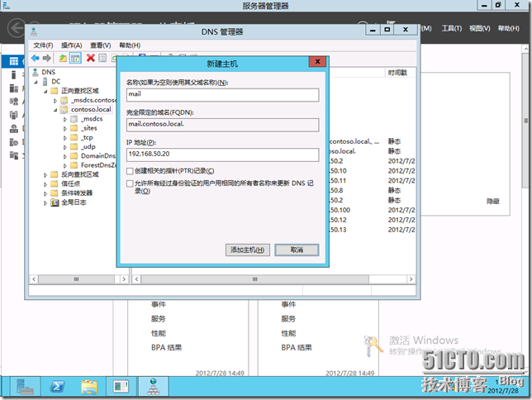The width and height of the screenshot is (532, 400).
Task: Open PowerShell from the taskbar
Action: click(57, 387)
